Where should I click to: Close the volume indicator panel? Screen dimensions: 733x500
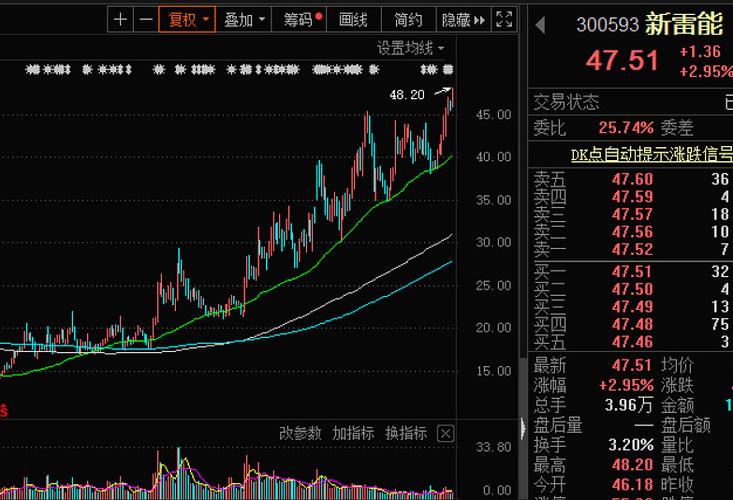(x=446, y=434)
